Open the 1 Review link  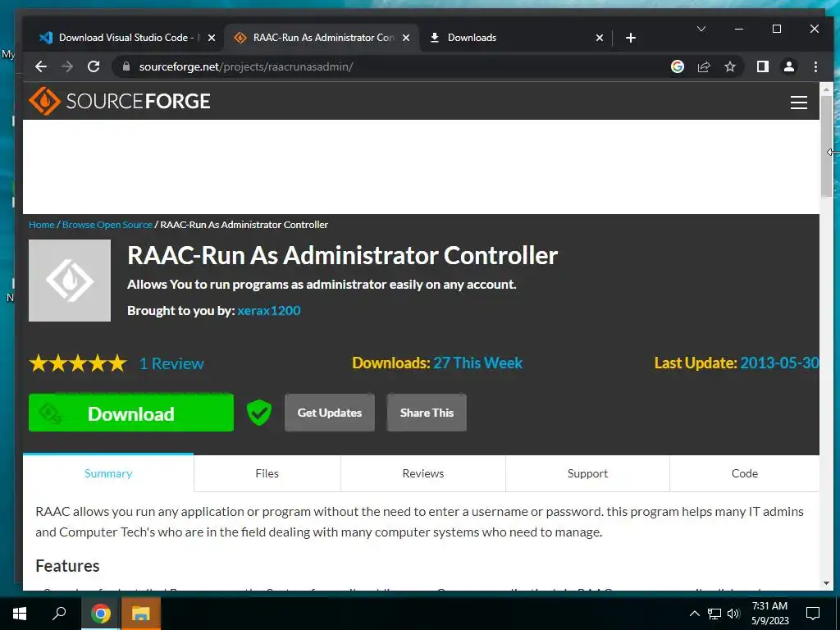tap(171, 363)
